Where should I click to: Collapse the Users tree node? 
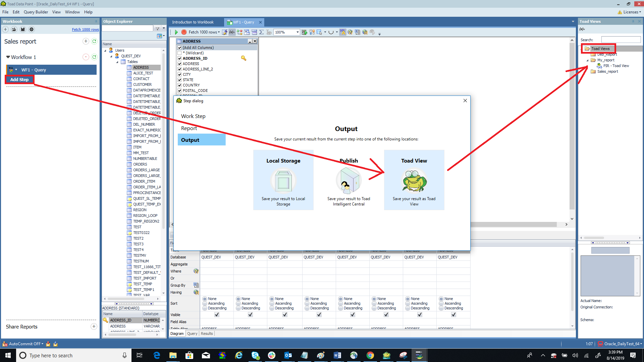click(105, 50)
